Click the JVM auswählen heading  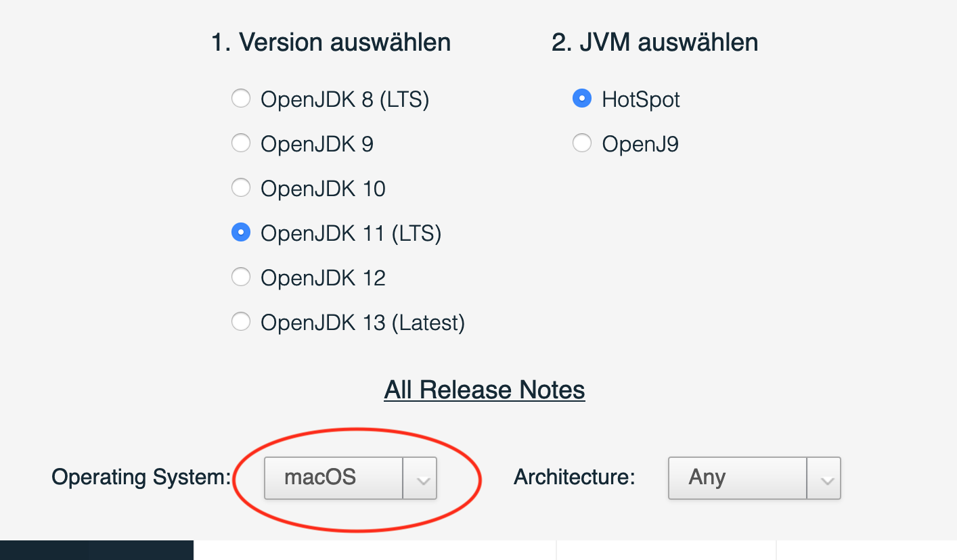pos(655,42)
